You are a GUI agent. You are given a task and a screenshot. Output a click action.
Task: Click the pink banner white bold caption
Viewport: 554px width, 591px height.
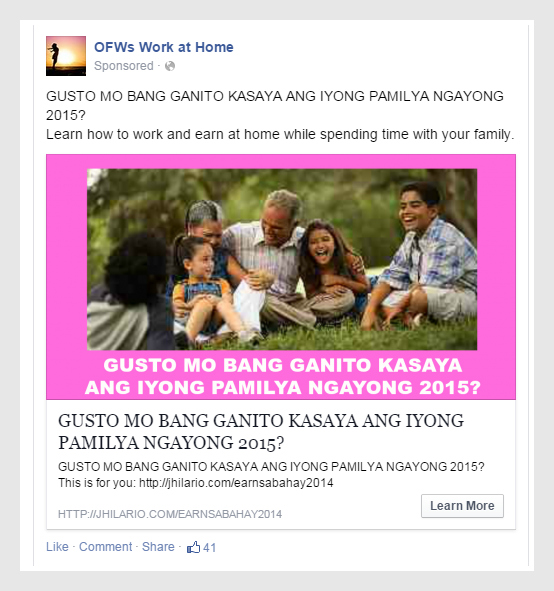click(x=283, y=376)
